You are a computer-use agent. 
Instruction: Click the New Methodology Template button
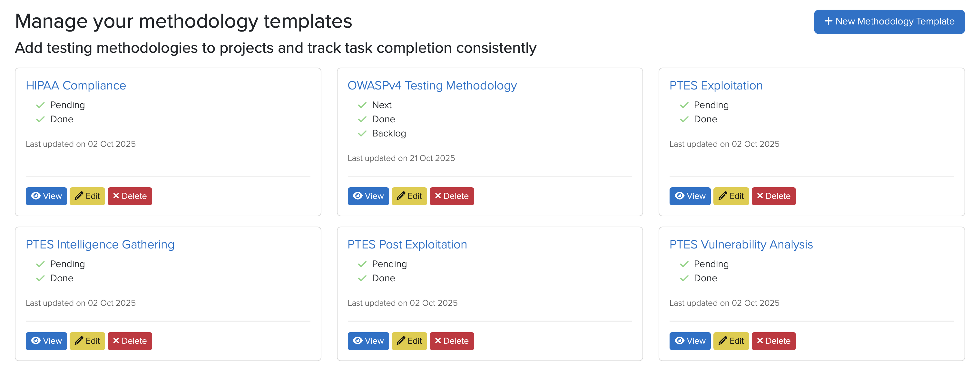[889, 22]
